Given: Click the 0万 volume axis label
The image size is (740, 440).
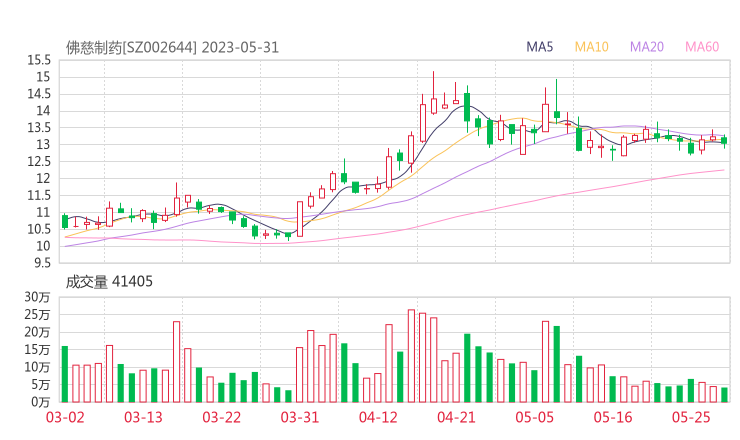Looking at the screenshot, I should pos(41,402).
